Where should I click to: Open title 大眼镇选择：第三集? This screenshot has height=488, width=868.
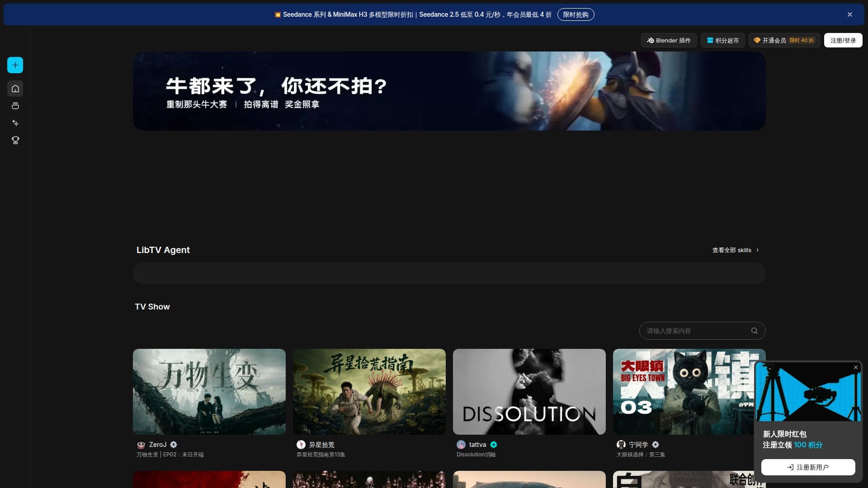641,455
